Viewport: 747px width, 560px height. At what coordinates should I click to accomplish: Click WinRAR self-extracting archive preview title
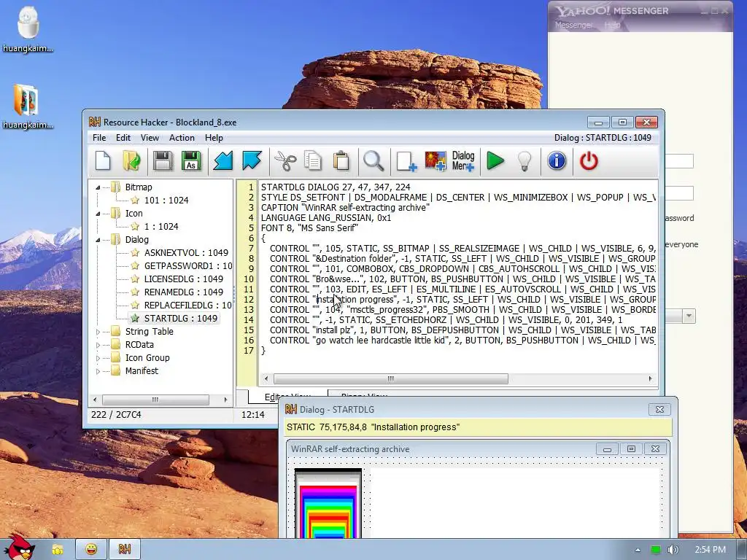point(349,449)
